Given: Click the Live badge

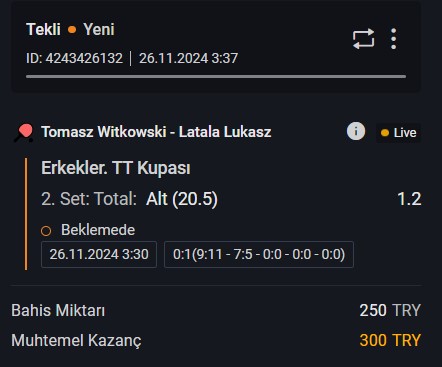Looking at the screenshot, I should [x=398, y=133].
